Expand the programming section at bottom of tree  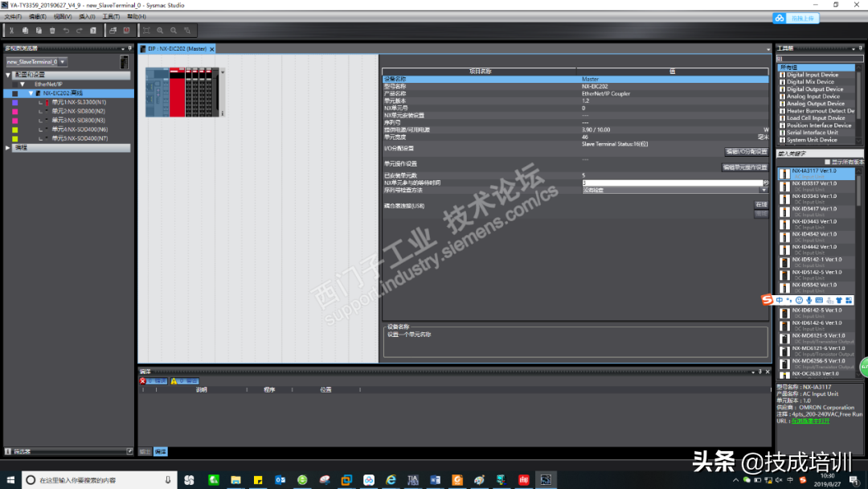pyautogui.click(x=8, y=148)
